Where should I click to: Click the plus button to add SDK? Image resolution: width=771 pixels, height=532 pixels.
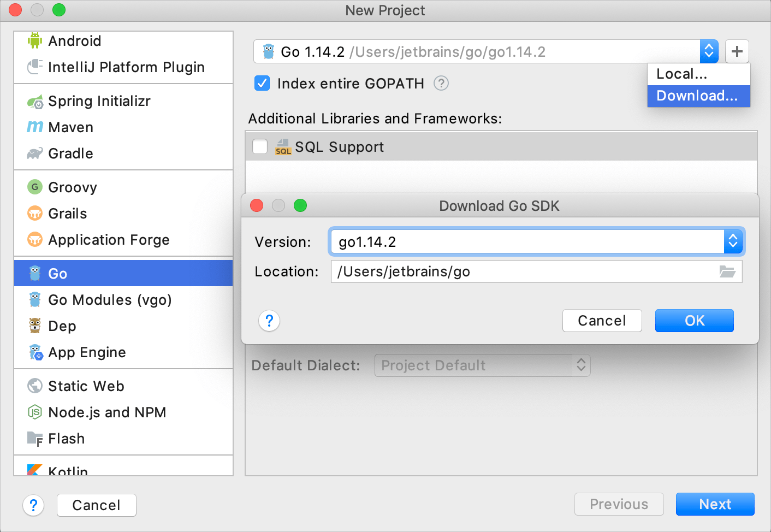click(x=737, y=51)
